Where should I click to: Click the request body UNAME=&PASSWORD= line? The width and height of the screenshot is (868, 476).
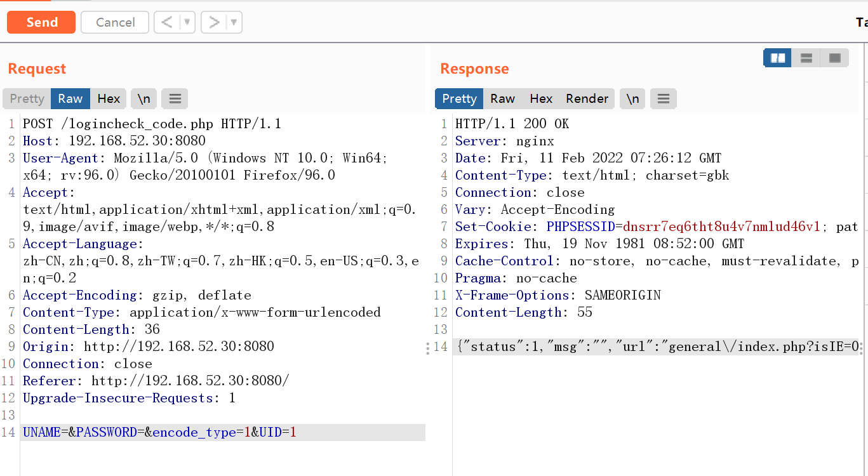pyautogui.click(x=223, y=432)
